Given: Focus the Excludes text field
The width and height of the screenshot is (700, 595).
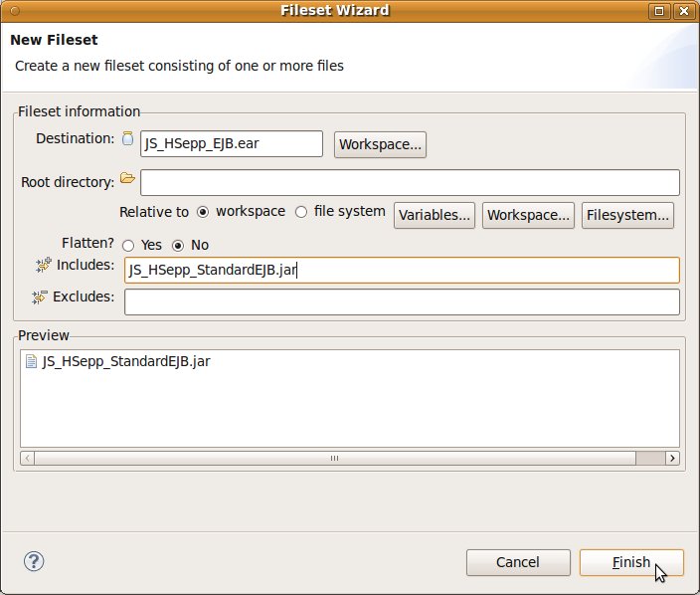Looking at the screenshot, I should pos(402,301).
